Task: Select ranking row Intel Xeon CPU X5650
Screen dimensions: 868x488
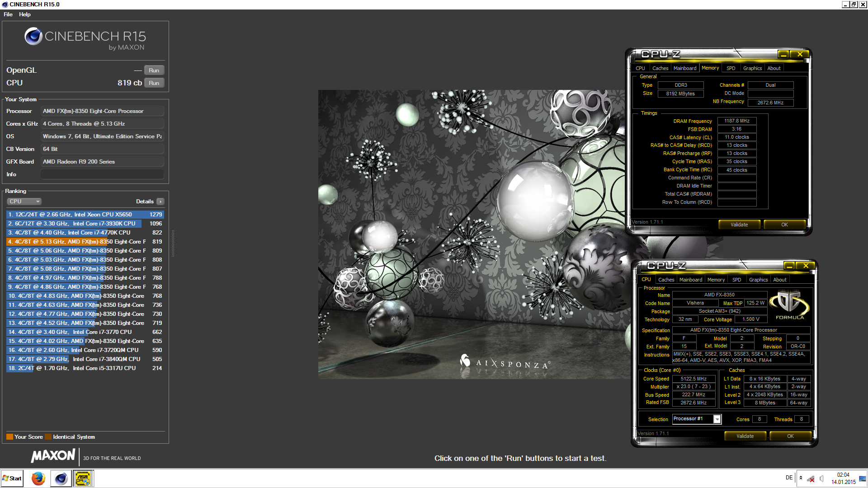Action: (85, 215)
